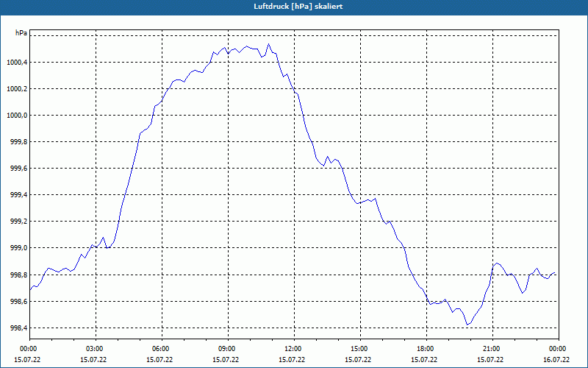Screen dimensions: 588x368
Task: Click the 03:00 time label
Action: coord(96,349)
